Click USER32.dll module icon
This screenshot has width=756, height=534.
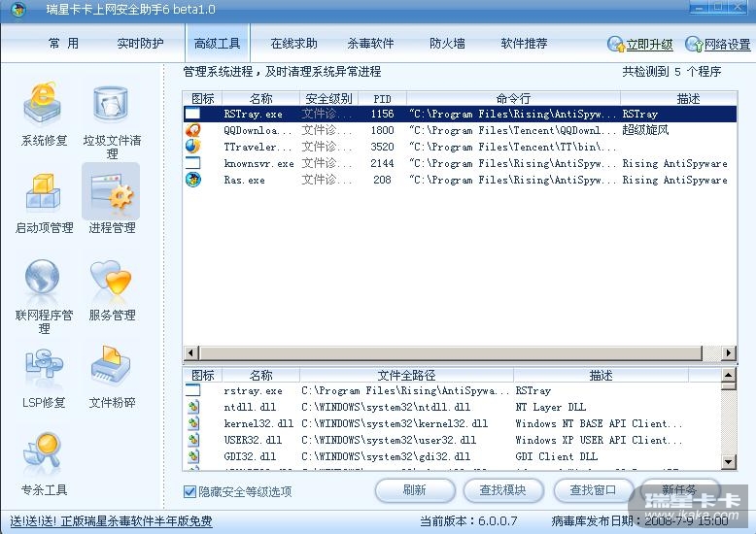tap(192, 440)
